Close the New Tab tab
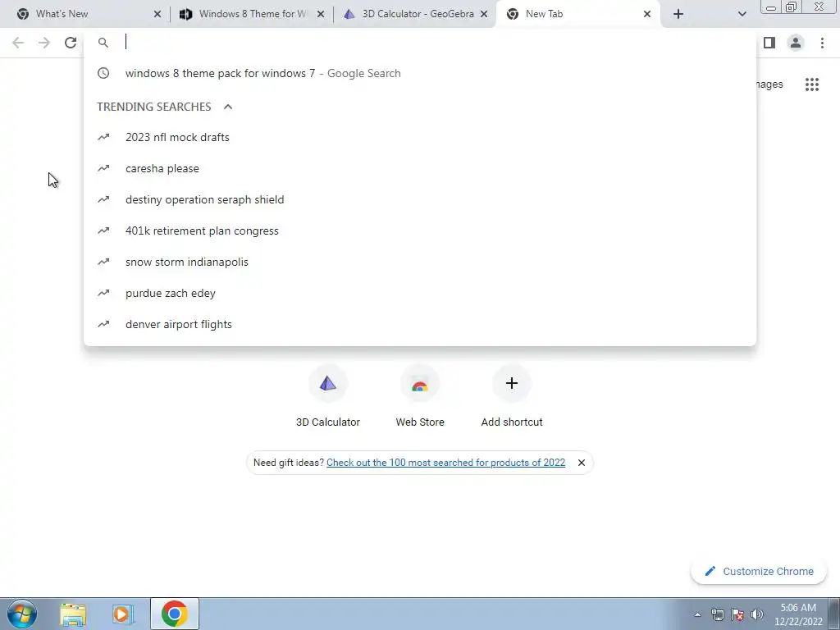Viewport: 840px width, 630px height. [647, 14]
